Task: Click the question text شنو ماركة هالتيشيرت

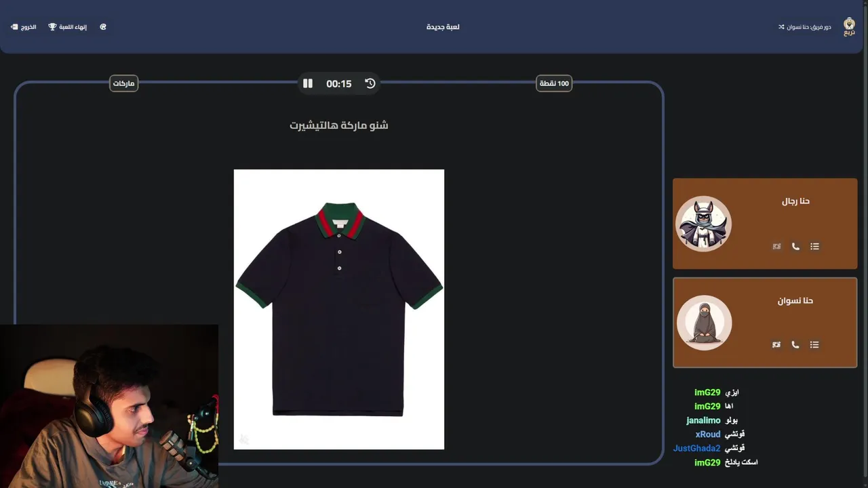Action: tap(339, 125)
